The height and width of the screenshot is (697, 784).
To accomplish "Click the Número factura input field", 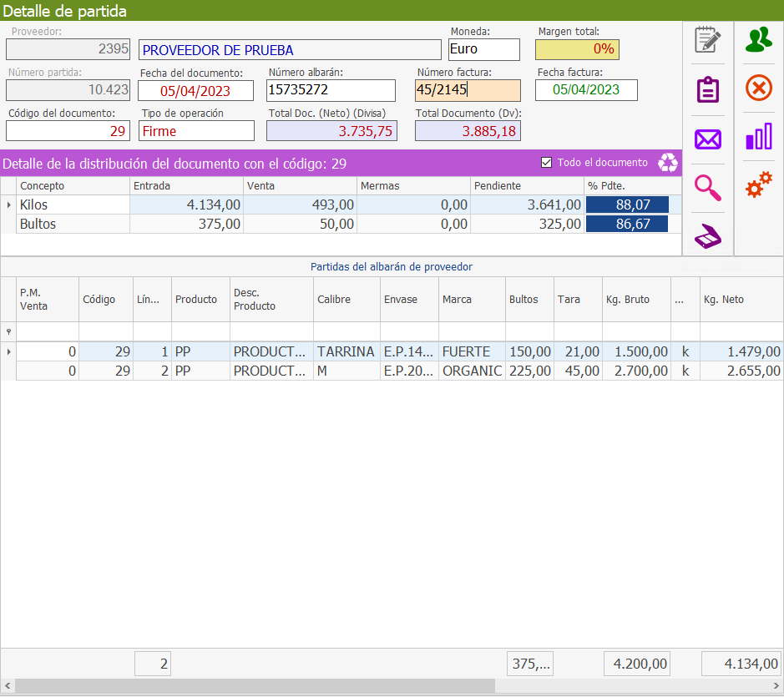I will tap(468, 90).
